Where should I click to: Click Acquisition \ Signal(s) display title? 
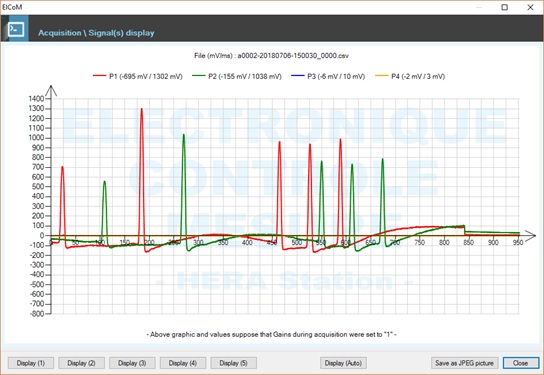96,33
